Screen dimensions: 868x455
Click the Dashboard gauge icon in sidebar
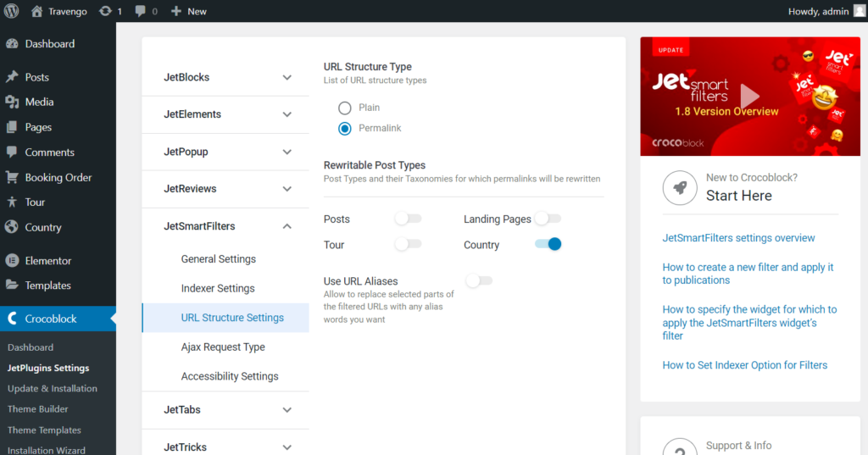click(x=12, y=44)
